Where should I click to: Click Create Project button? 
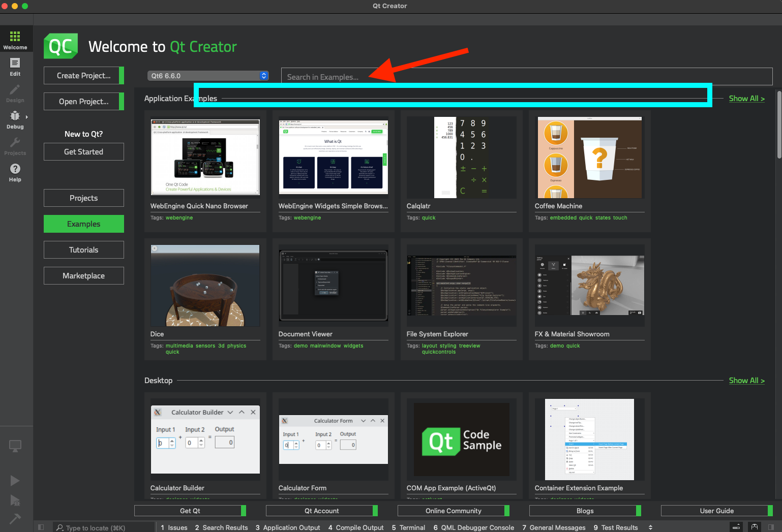(x=84, y=75)
